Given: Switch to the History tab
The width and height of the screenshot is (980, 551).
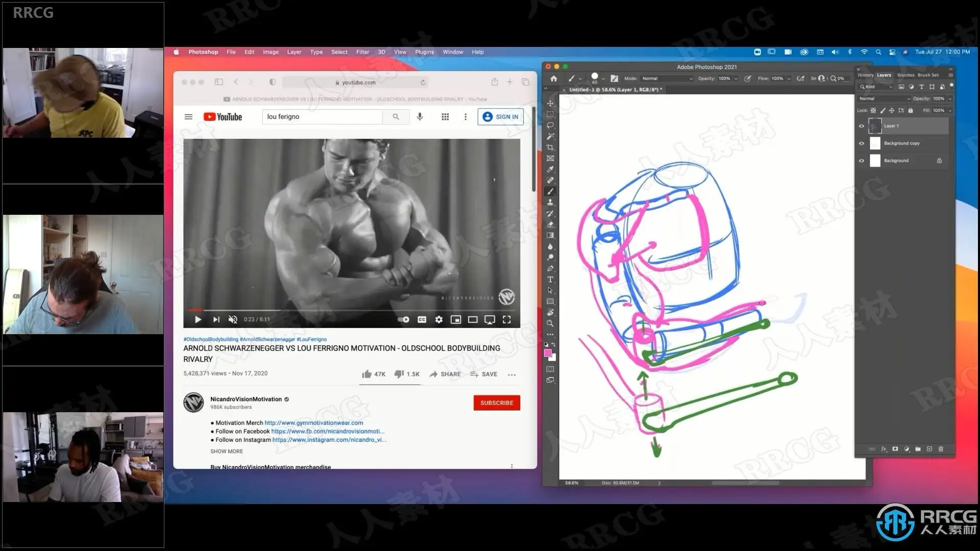Looking at the screenshot, I should pos(865,75).
